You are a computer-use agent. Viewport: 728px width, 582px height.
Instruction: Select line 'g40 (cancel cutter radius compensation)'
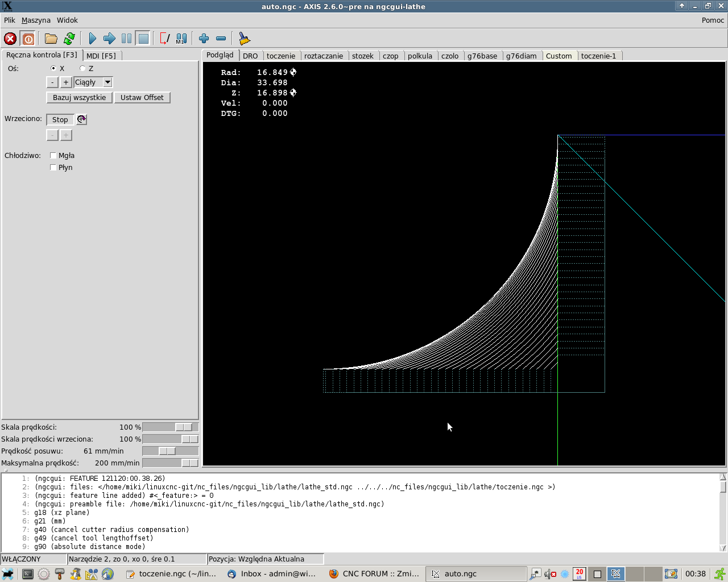coord(111,530)
